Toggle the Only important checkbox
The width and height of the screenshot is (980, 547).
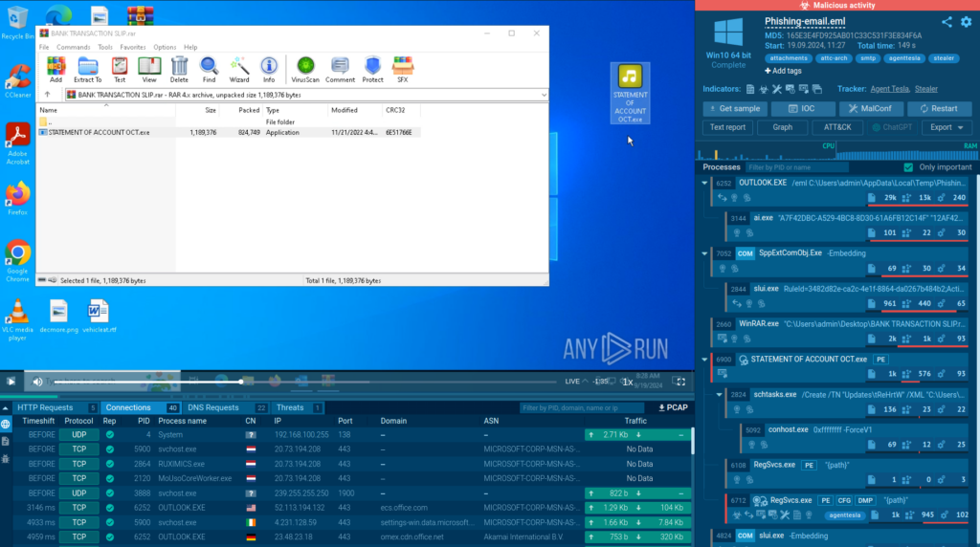(909, 167)
